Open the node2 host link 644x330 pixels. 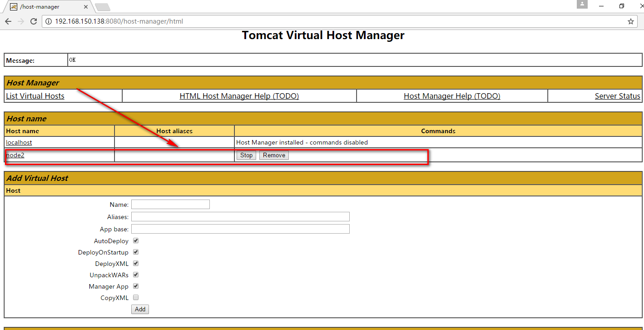(15, 155)
